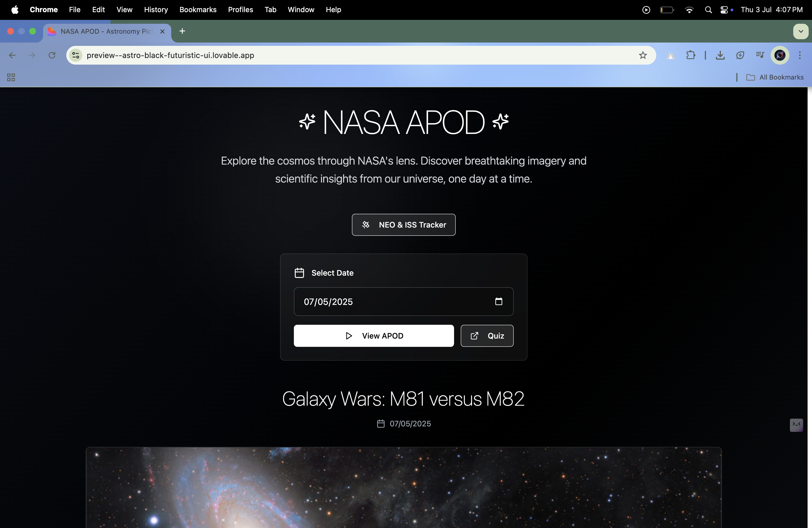Open the History menu

[156, 10]
